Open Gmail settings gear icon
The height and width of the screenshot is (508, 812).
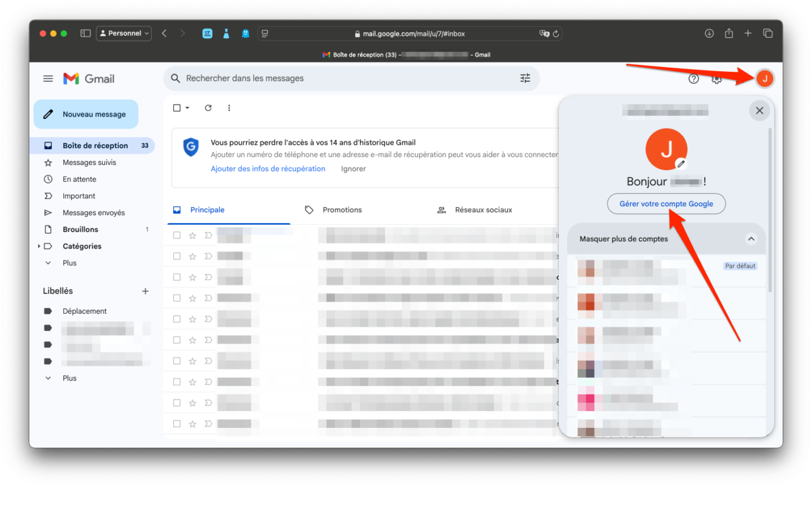[716, 78]
